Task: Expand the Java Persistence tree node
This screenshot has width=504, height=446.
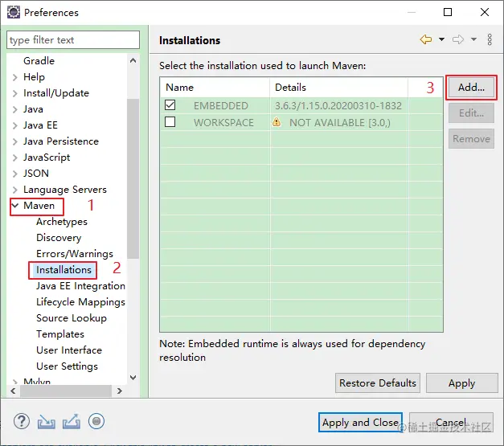Action: coord(14,141)
